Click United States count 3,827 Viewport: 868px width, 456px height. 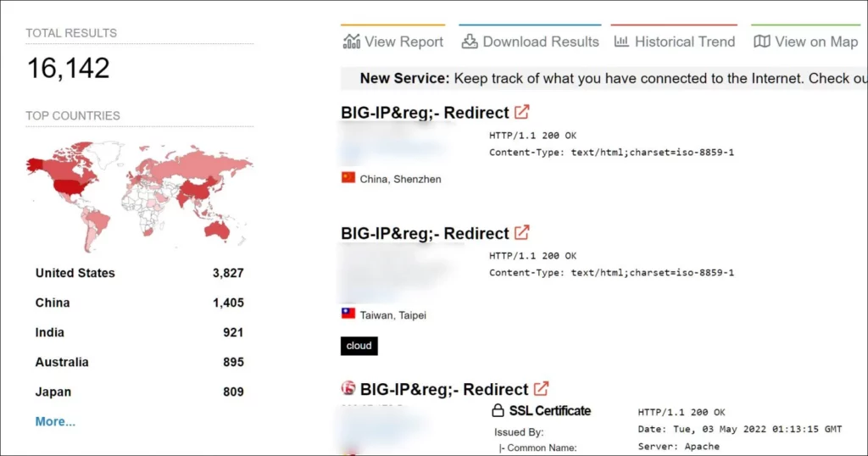[228, 273]
